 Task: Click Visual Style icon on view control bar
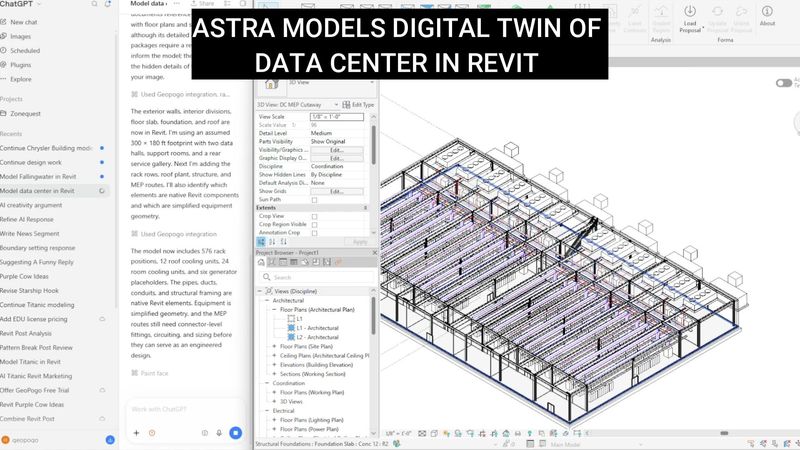[434, 433]
